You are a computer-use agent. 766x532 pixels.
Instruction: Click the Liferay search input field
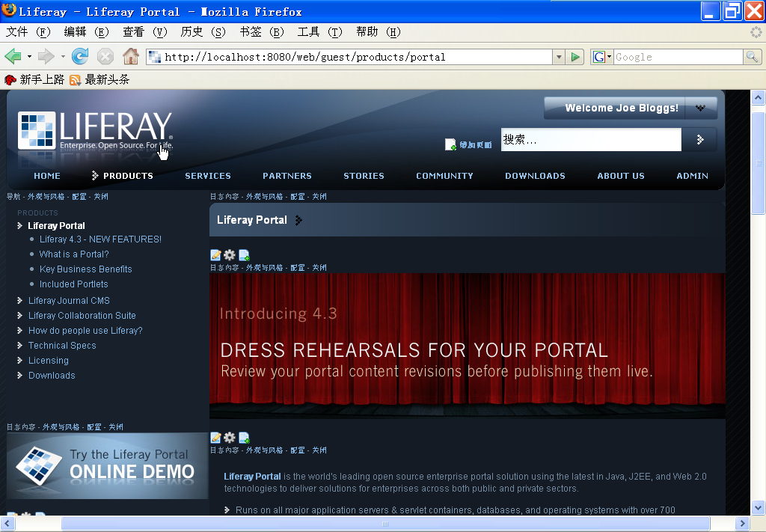click(590, 139)
